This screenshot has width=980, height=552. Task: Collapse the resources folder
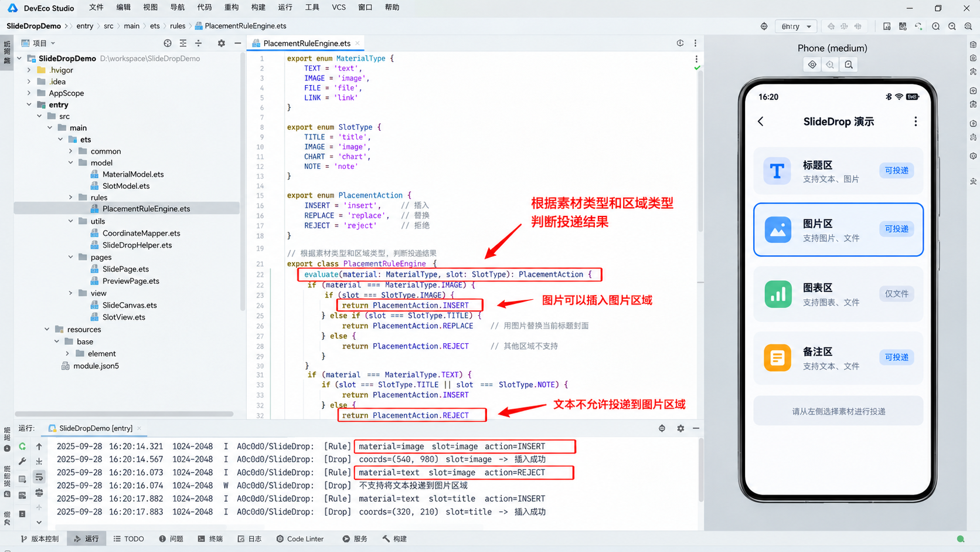tap(47, 330)
